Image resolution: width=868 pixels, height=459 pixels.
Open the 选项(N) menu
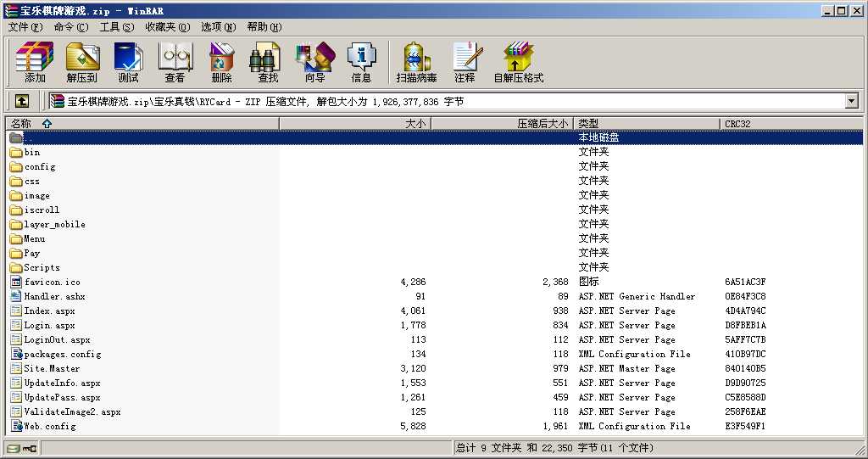(218, 26)
